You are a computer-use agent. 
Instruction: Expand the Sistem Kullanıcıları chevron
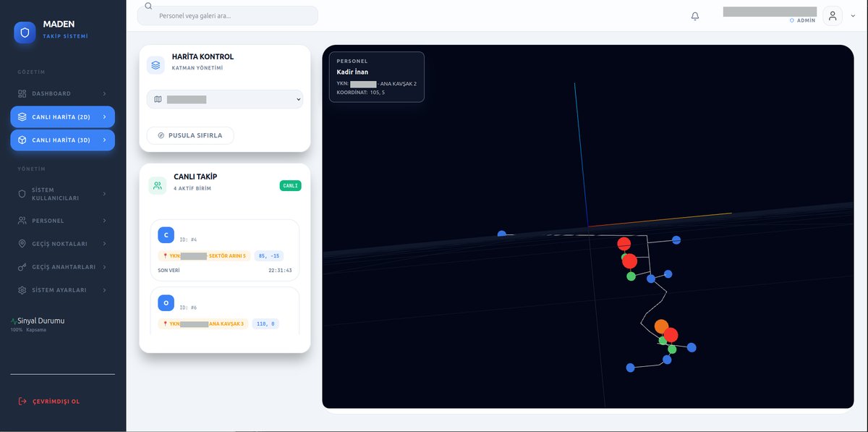104,194
